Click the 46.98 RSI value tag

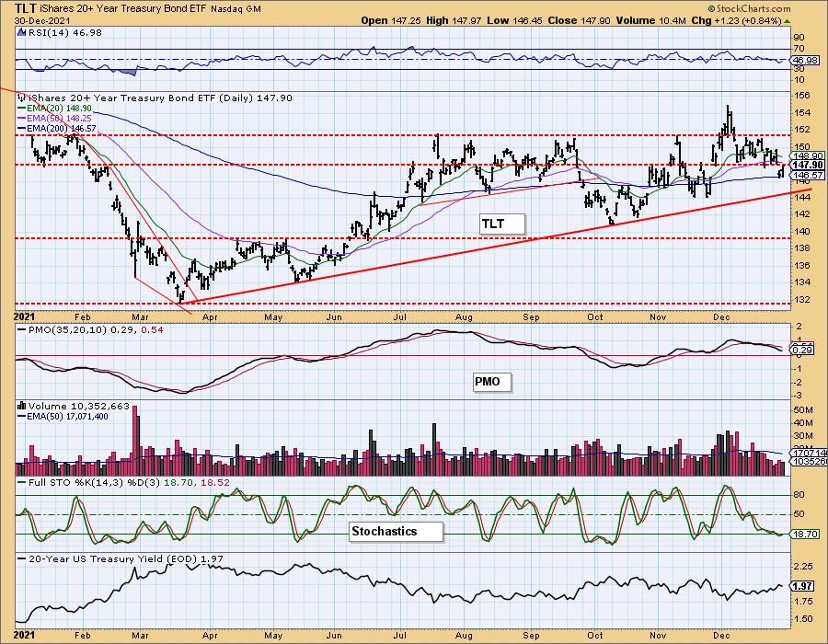806,60
